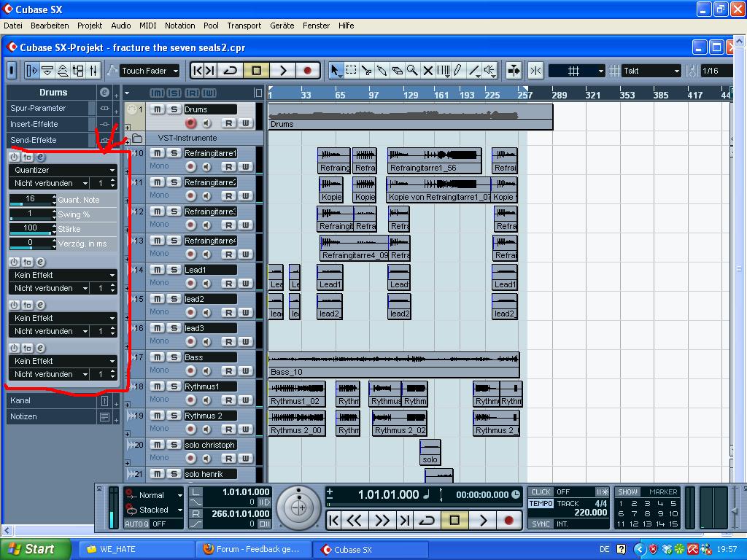
Task: Expand the Kanal inspector section
Action: (x=52, y=400)
